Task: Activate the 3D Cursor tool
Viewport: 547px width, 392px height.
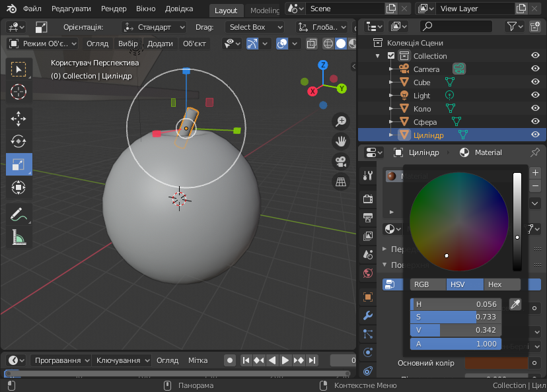Action: (x=18, y=92)
